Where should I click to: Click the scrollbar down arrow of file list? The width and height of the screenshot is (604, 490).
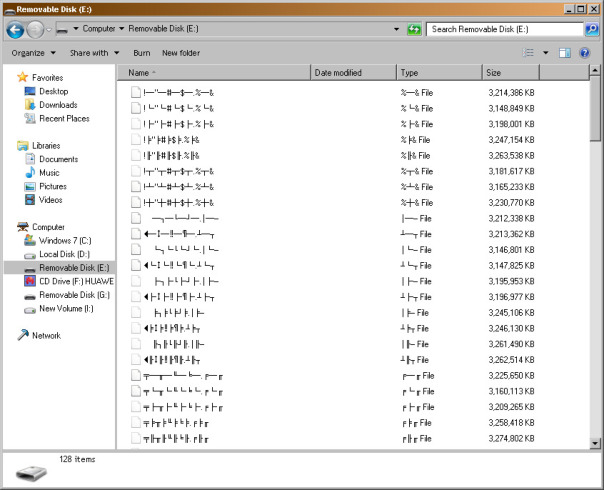pos(595,443)
